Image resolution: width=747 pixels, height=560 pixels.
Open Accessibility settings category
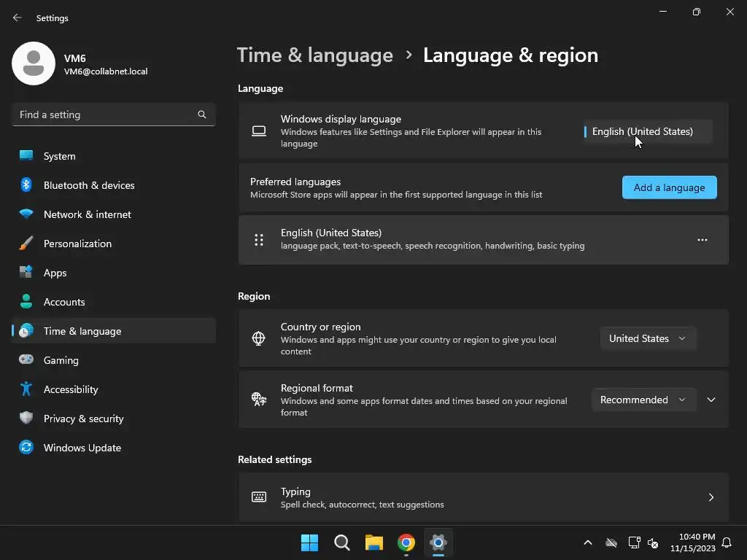click(113, 389)
